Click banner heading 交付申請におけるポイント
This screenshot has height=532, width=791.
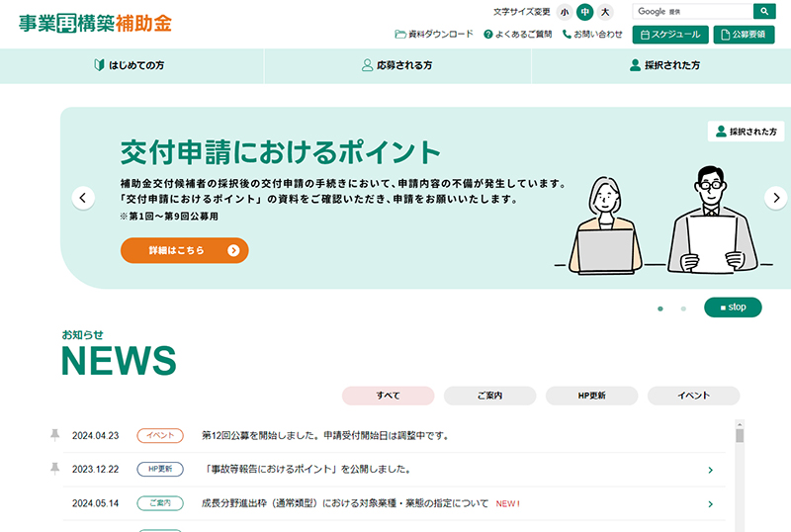point(281,152)
